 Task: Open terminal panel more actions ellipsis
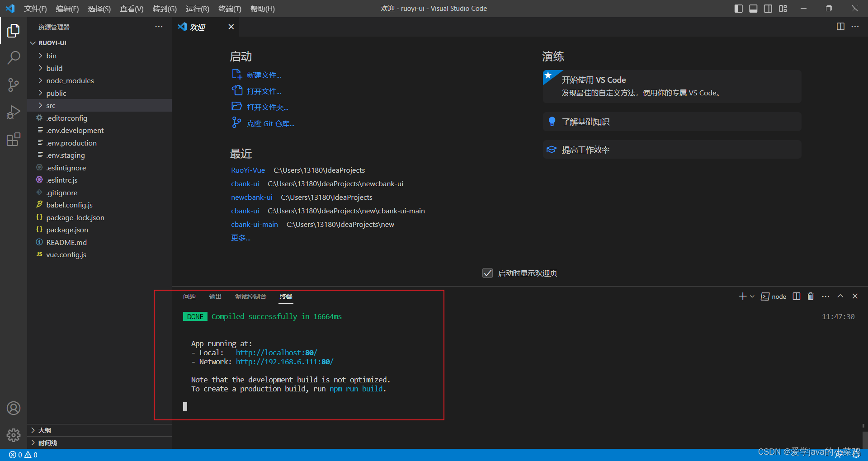(826, 296)
